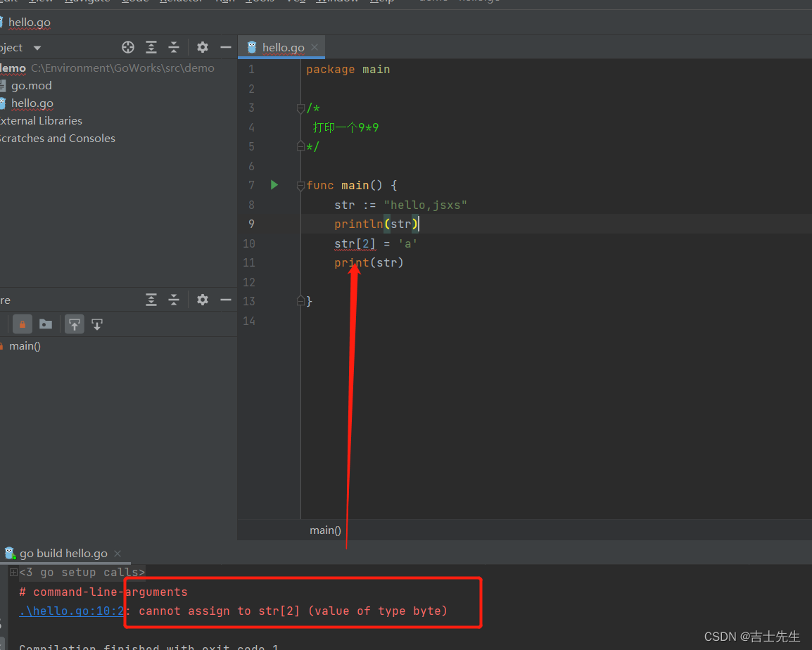The width and height of the screenshot is (812, 650).
Task: Switch to hello.go editor tab
Action: pos(283,48)
